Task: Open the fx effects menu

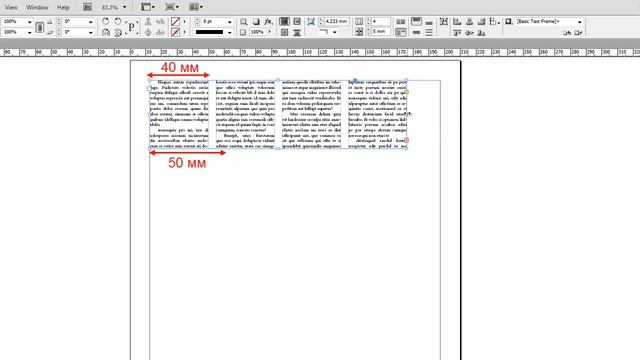Action: (268, 21)
